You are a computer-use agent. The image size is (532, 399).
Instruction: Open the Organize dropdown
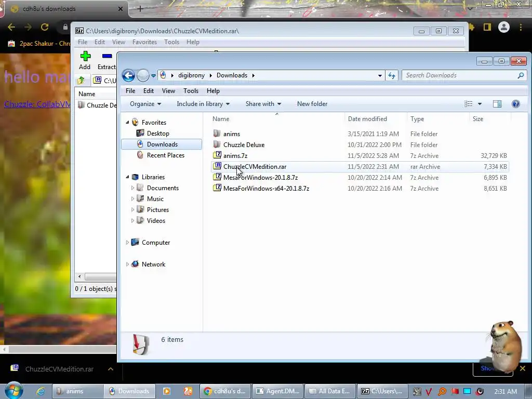coord(145,104)
